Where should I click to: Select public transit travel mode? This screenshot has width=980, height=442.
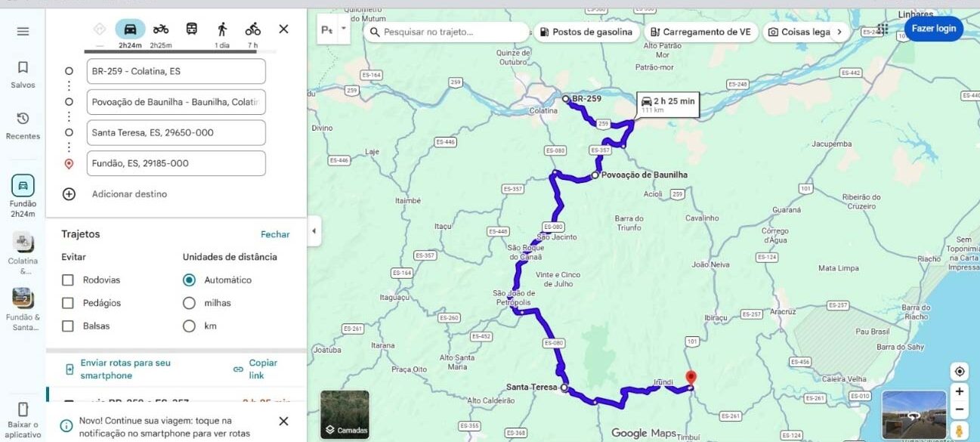click(192, 29)
